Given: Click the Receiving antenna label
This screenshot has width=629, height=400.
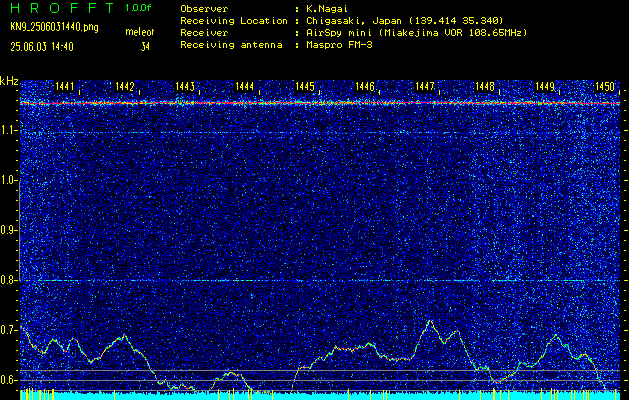Looking at the screenshot, I should (x=231, y=45).
